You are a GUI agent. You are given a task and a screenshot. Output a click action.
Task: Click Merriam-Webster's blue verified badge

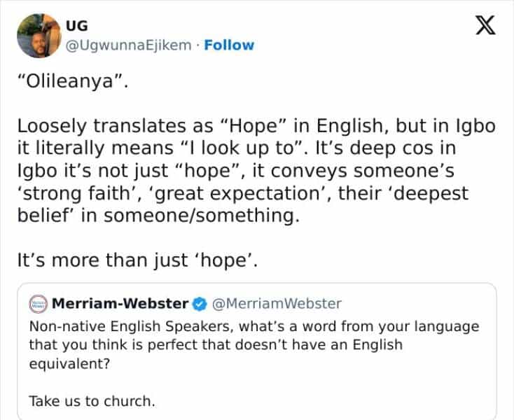[199, 304]
